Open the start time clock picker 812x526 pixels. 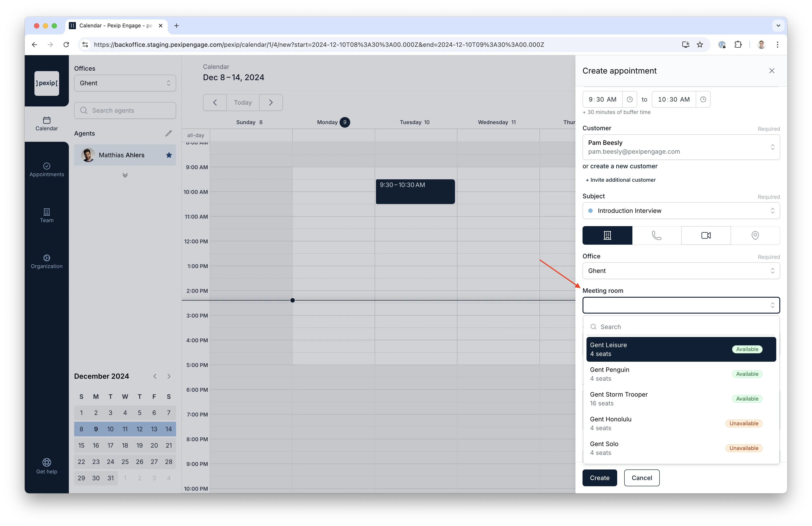630,99
